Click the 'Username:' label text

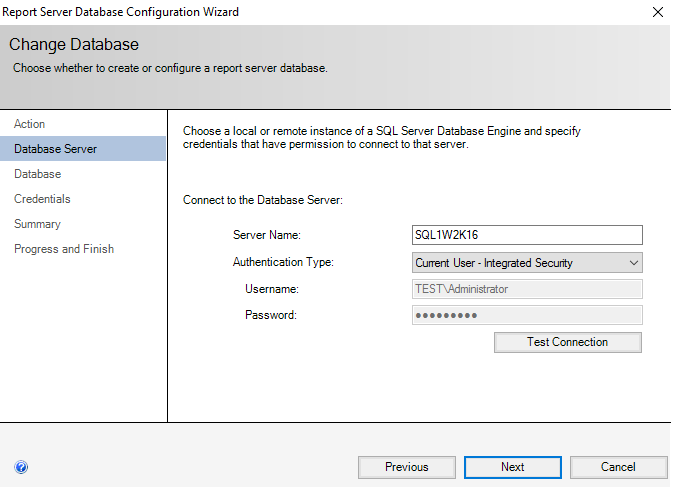[272, 289]
